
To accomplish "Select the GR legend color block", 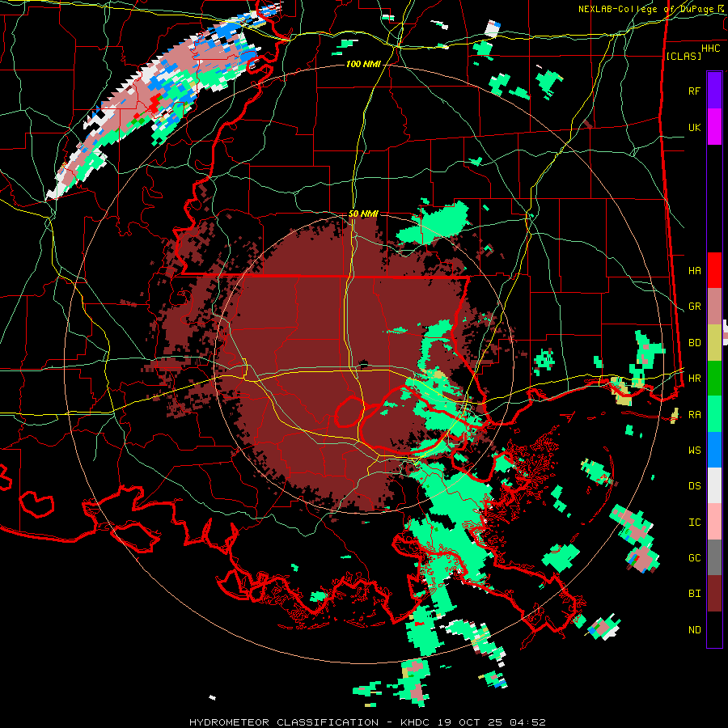I will (714, 307).
